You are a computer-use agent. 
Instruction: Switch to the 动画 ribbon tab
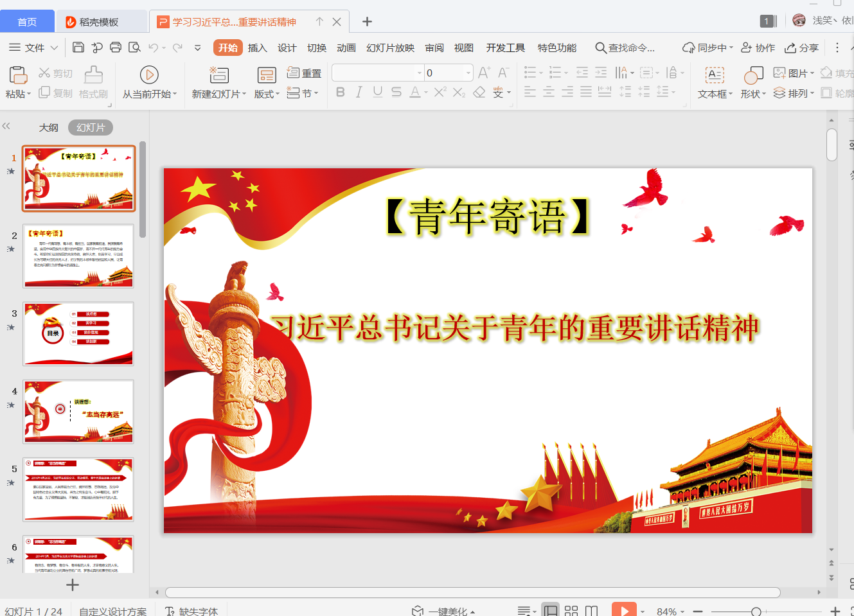[x=346, y=48]
